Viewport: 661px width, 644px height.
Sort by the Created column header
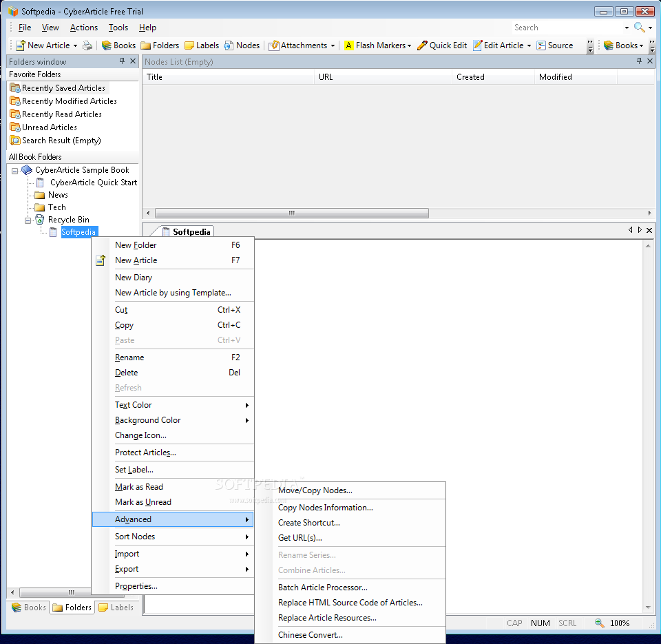point(493,77)
